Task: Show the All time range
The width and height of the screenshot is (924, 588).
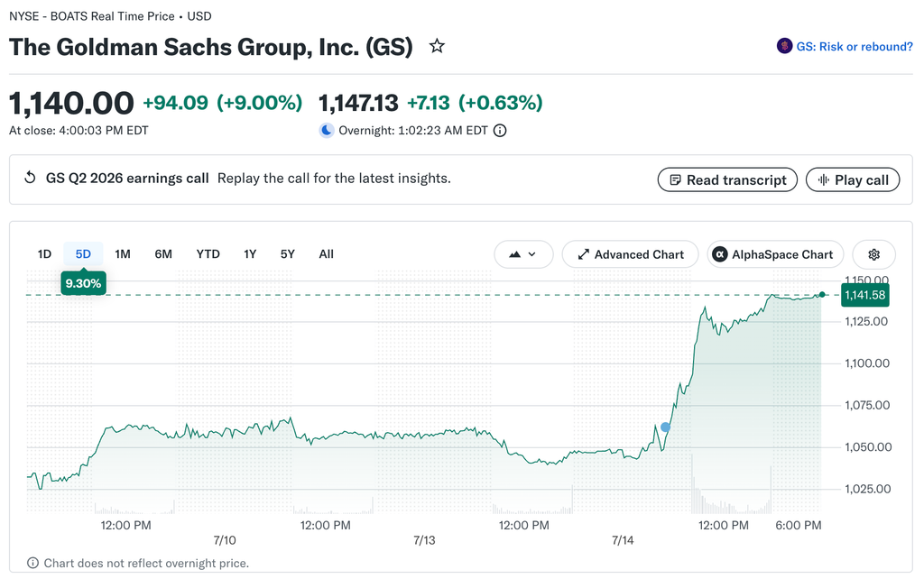Action: [x=326, y=254]
